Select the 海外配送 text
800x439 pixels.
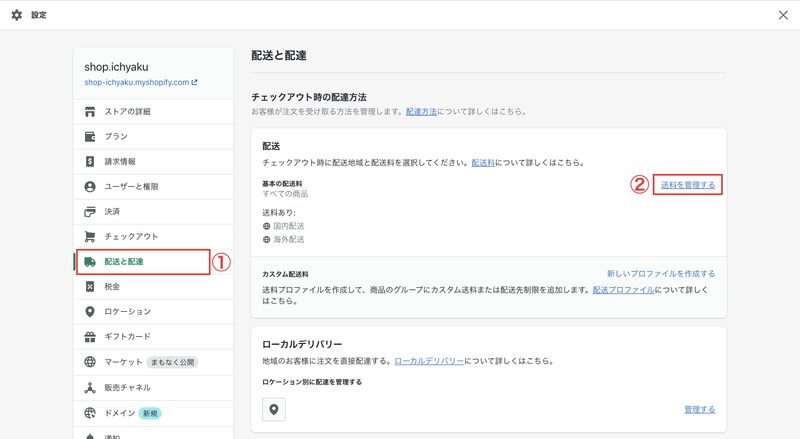tap(289, 239)
